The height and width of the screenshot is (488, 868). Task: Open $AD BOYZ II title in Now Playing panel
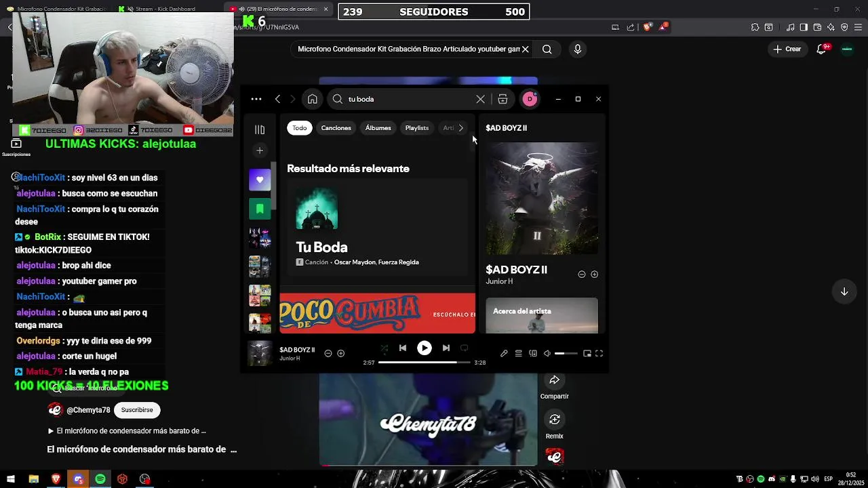[x=516, y=270]
